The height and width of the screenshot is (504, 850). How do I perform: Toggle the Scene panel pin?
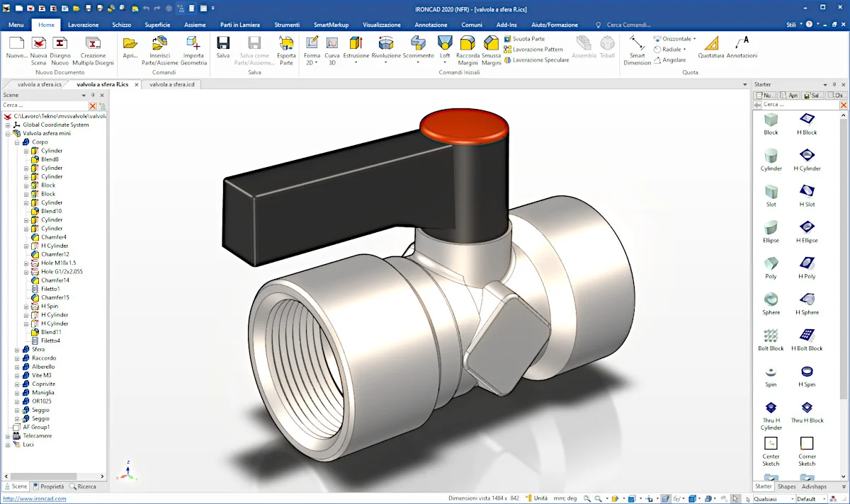[x=93, y=95]
